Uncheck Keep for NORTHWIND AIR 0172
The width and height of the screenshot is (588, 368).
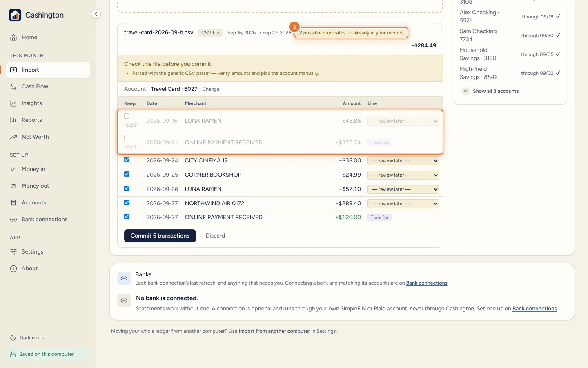[x=127, y=203]
